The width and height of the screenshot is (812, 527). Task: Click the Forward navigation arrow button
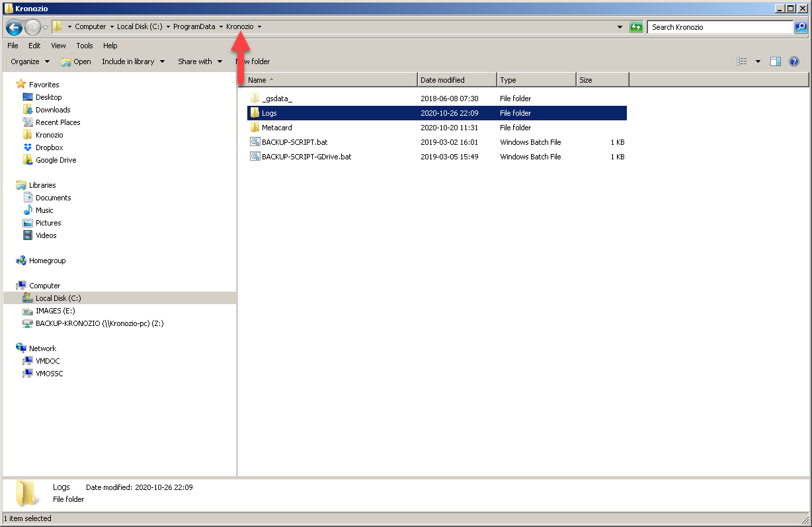tap(32, 27)
